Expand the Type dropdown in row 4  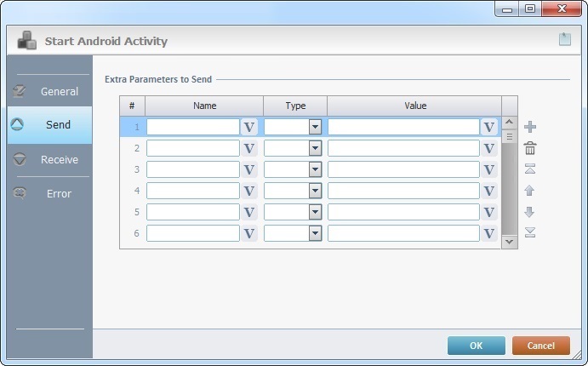click(x=316, y=191)
